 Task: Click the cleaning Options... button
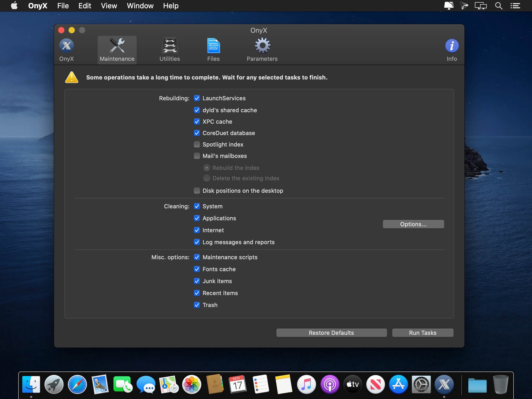pyautogui.click(x=413, y=224)
